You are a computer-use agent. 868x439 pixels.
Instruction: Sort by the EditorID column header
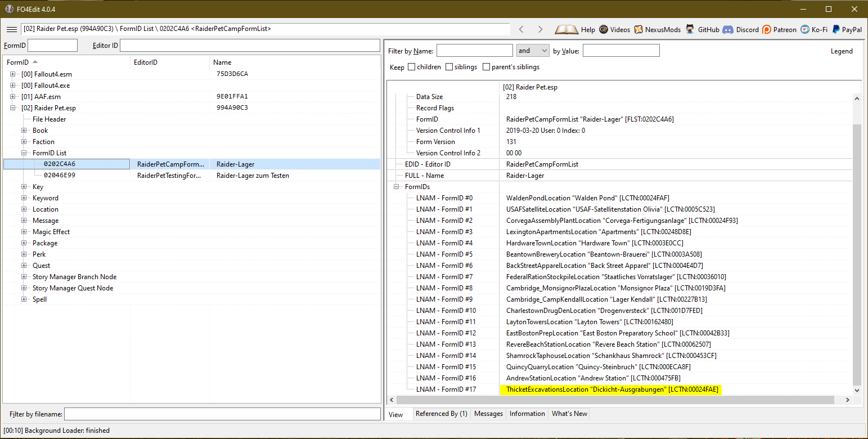(x=169, y=62)
